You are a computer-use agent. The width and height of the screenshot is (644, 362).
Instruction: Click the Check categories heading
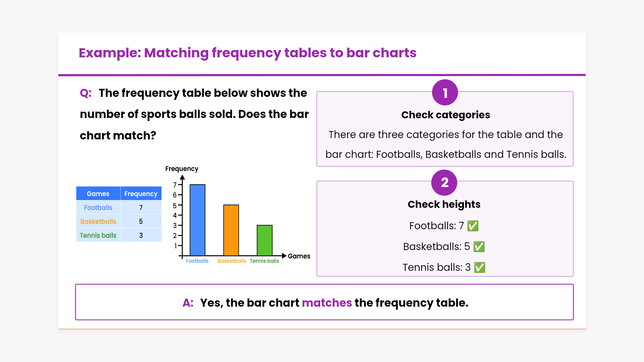pyautogui.click(x=445, y=115)
